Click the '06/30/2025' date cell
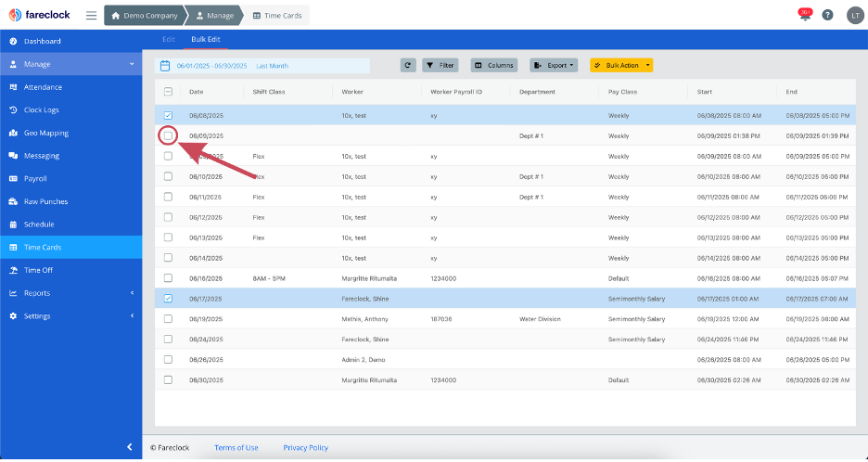The image size is (868, 462). pos(206,380)
